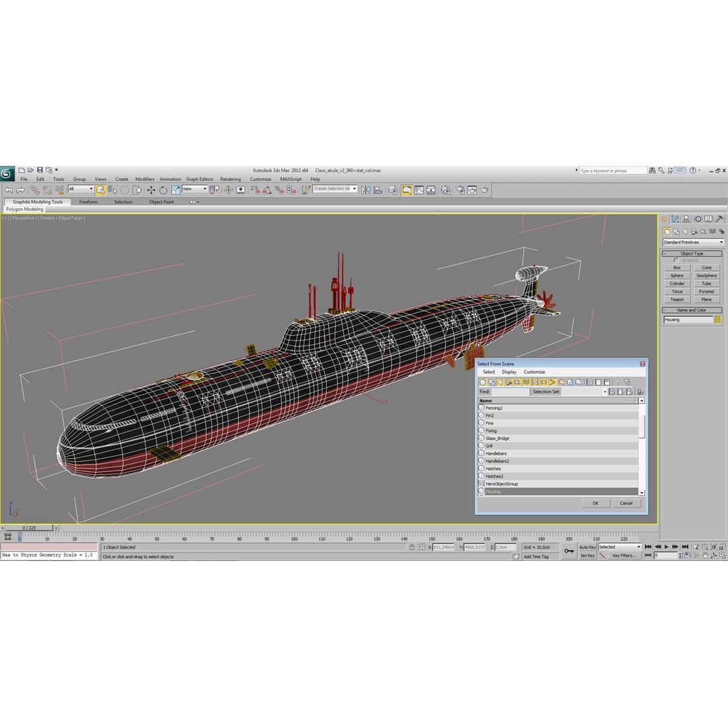Image resolution: width=728 pixels, height=728 pixels.
Task: Activate the Select and Link tool
Action: 35,190
